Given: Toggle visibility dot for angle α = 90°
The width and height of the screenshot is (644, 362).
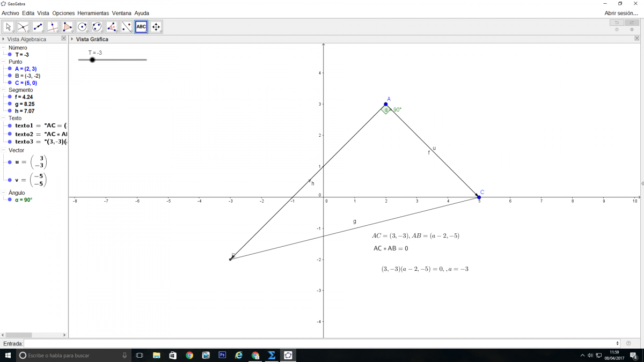Looking at the screenshot, I should coord(10,200).
